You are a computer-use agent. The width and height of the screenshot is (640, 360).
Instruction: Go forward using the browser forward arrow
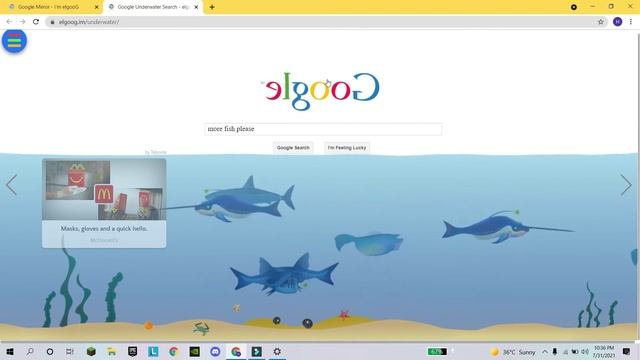point(22,22)
